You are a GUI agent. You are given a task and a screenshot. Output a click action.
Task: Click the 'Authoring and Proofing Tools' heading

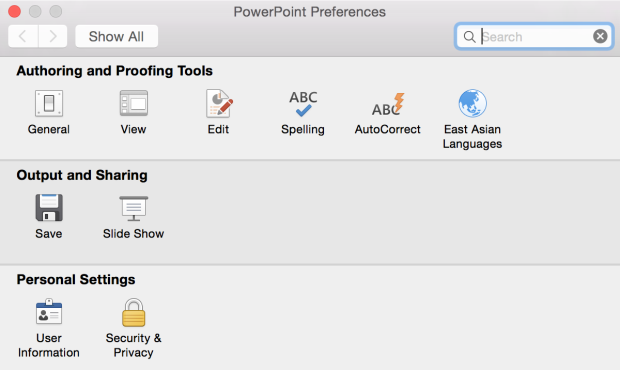115,71
